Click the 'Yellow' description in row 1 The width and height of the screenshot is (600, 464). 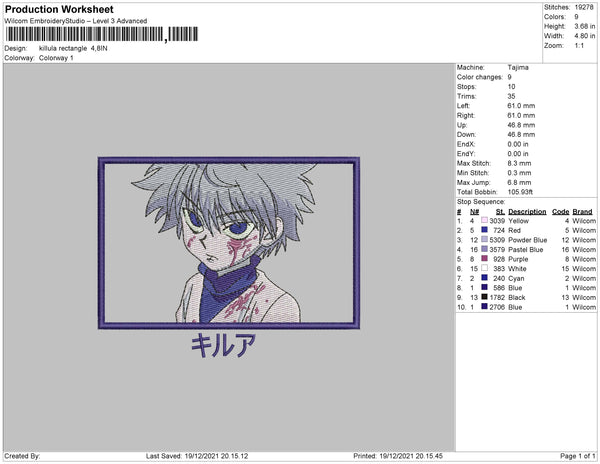click(x=518, y=221)
